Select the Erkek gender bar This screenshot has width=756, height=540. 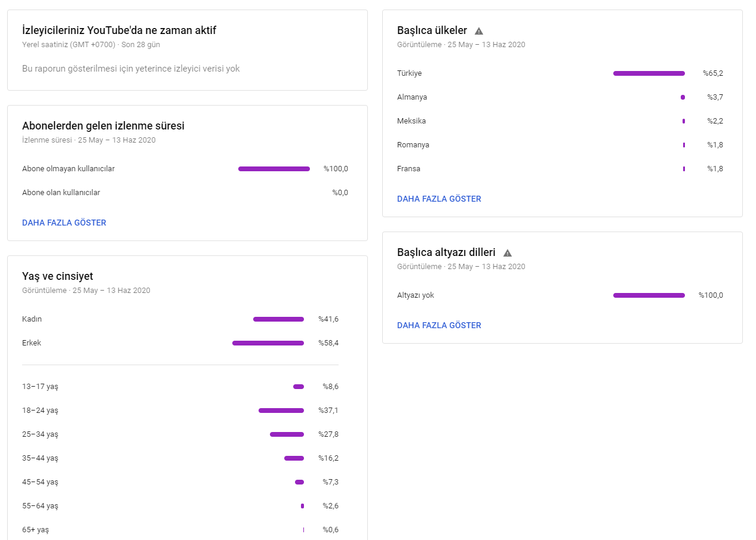coord(268,343)
